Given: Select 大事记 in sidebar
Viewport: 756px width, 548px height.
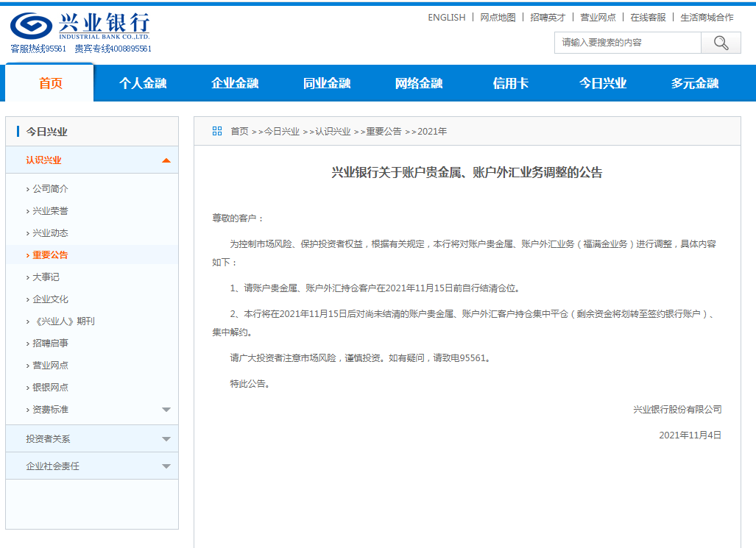Looking at the screenshot, I should 46,277.
